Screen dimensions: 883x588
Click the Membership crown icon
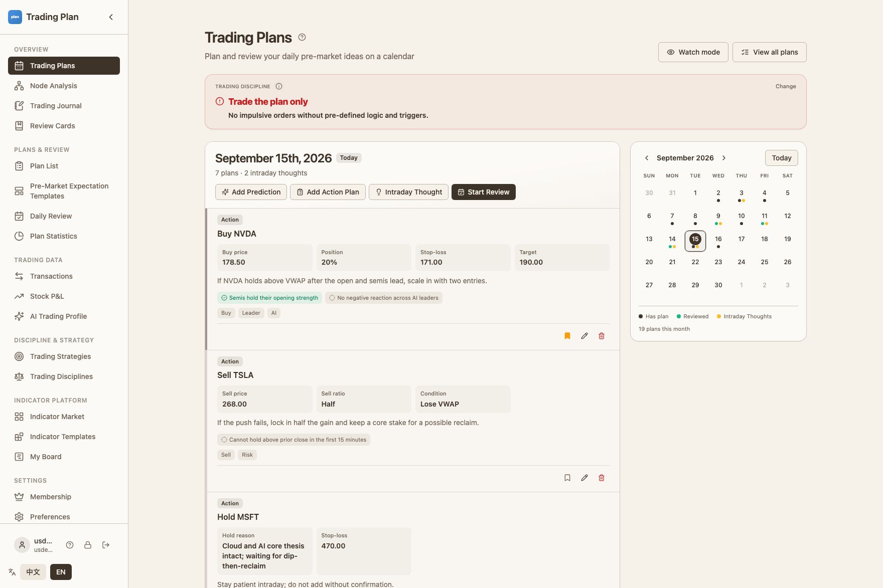[x=19, y=497]
